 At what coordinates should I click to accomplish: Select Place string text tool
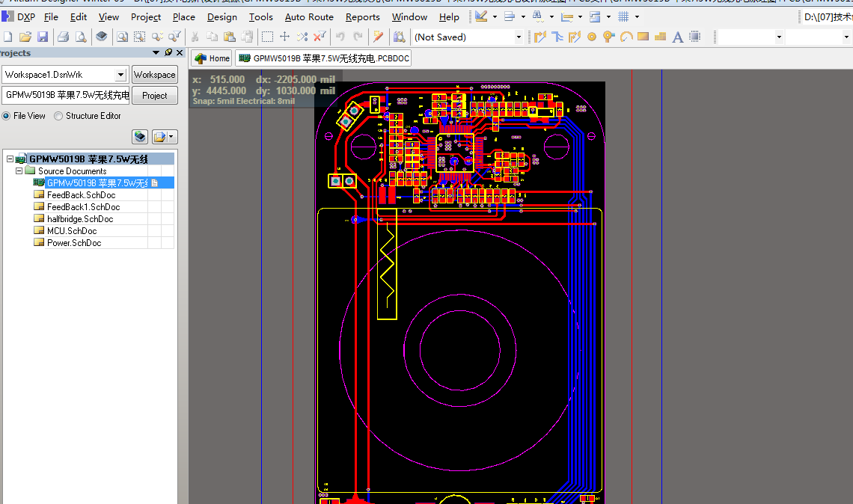click(x=677, y=37)
